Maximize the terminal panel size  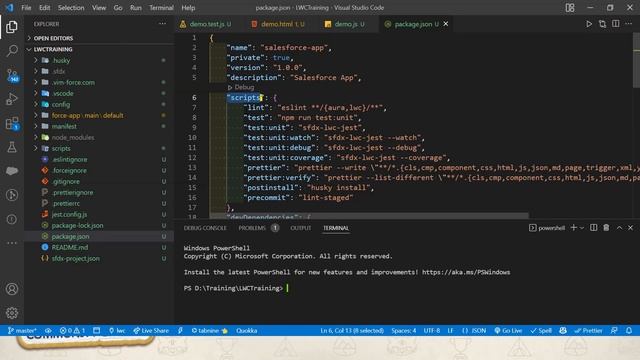(619, 228)
